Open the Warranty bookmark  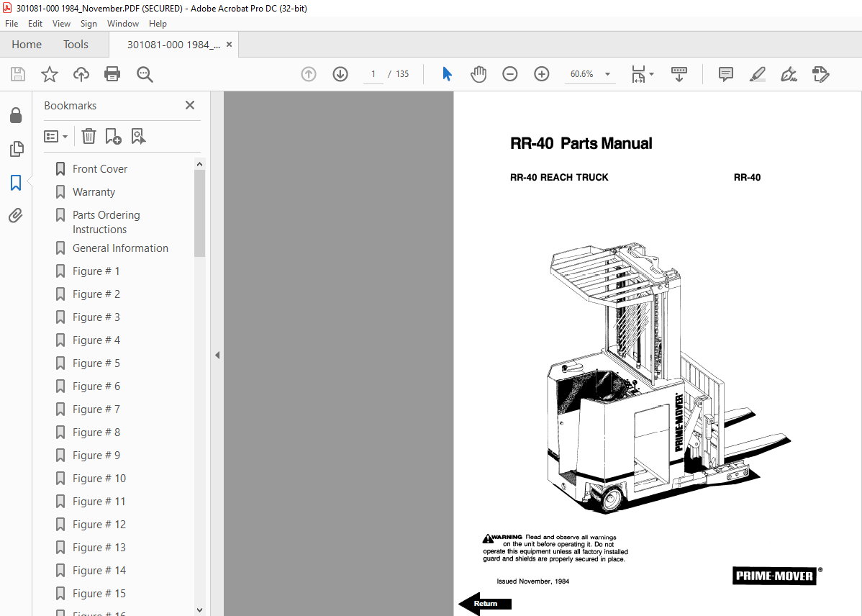point(94,192)
